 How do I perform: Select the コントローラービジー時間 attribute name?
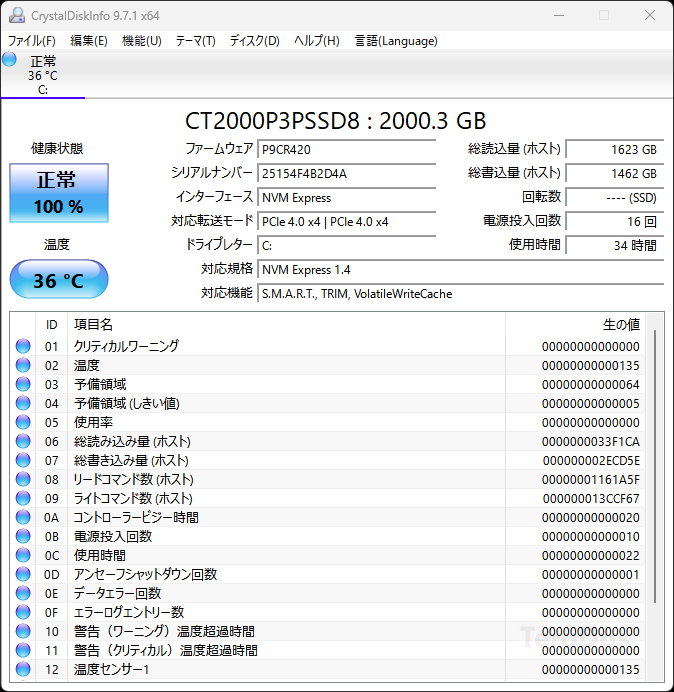[136, 517]
